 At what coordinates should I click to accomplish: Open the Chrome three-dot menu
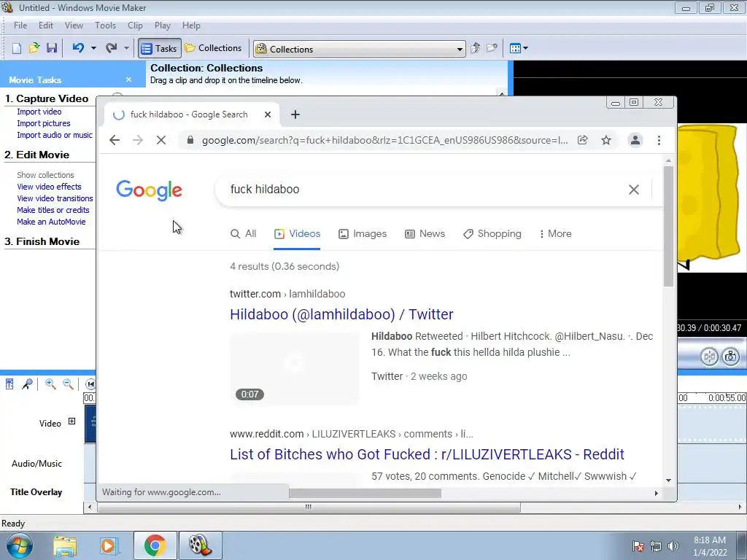[659, 140]
